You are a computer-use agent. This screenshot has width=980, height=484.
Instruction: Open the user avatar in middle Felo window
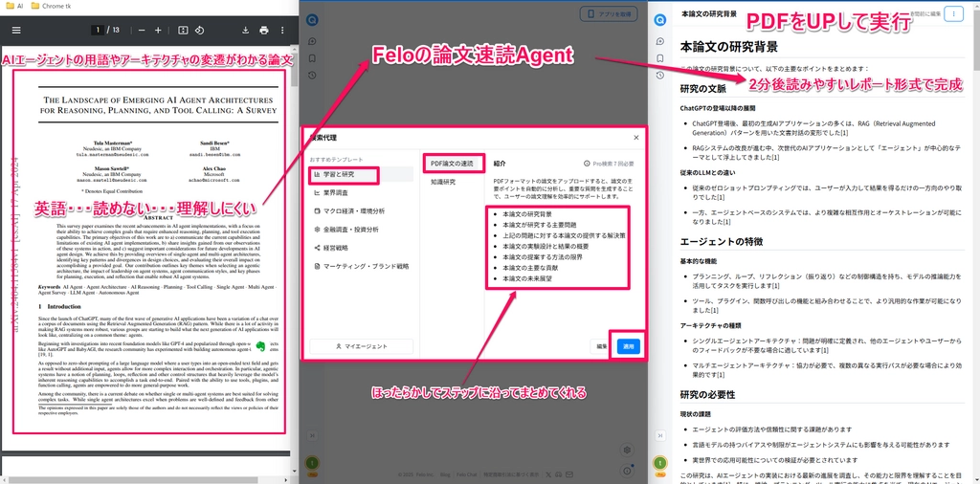coord(311,463)
